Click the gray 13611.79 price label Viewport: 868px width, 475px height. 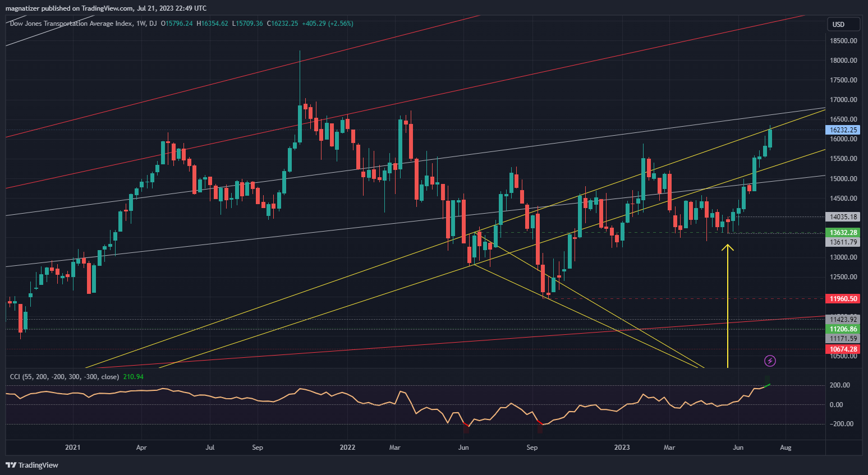click(x=843, y=242)
